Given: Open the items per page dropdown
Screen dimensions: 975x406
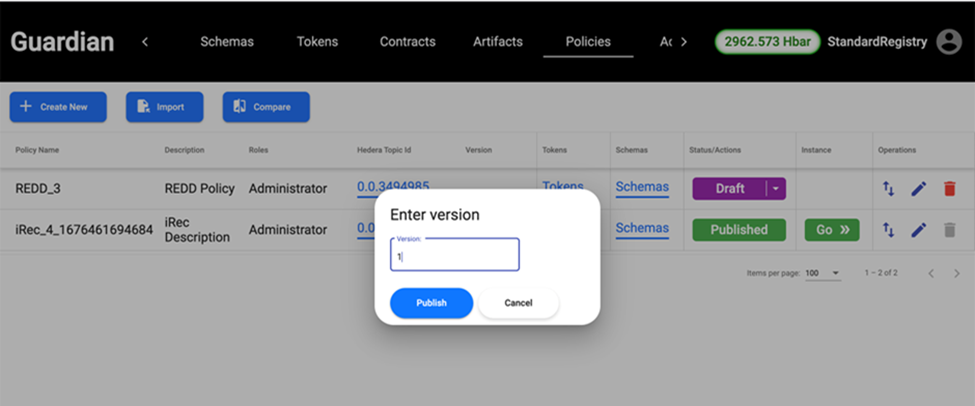Looking at the screenshot, I should point(823,273).
